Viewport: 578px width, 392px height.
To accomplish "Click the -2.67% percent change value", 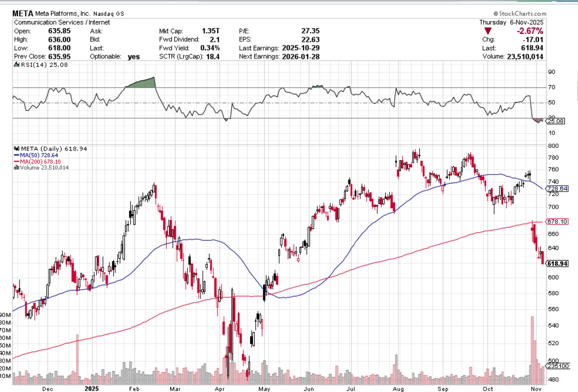I will coord(530,31).
